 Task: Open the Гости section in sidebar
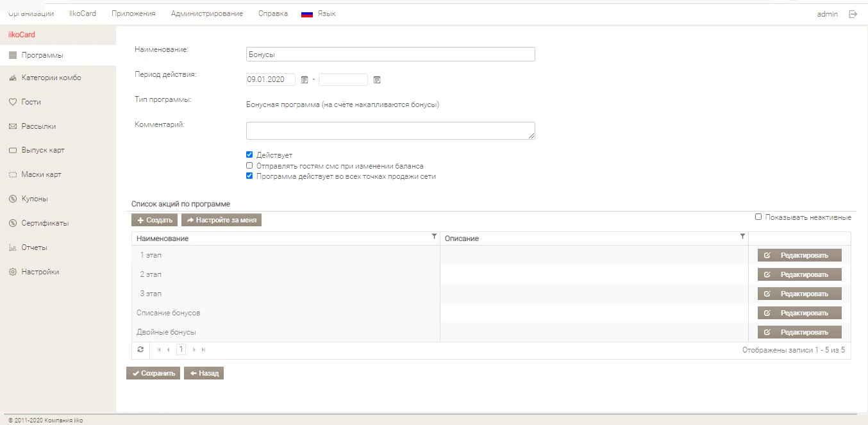(x=31, y=102)
